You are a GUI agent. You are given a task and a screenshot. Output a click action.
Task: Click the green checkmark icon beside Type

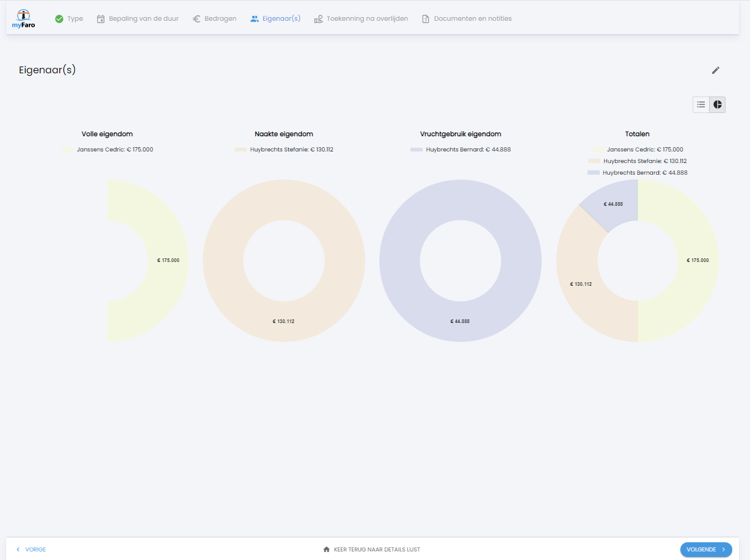pyautogui.click(x=59, y=19)
